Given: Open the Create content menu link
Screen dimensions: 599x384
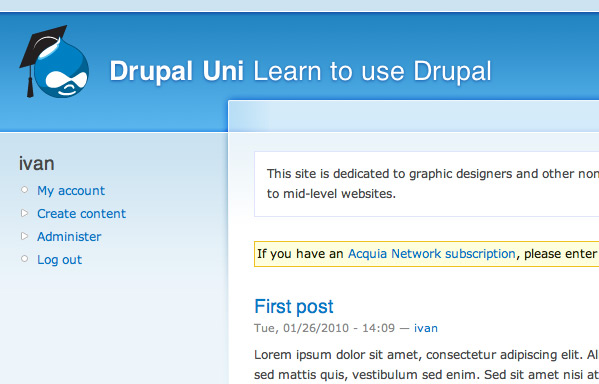Looking at the screenshot, I should click(81, 213).
